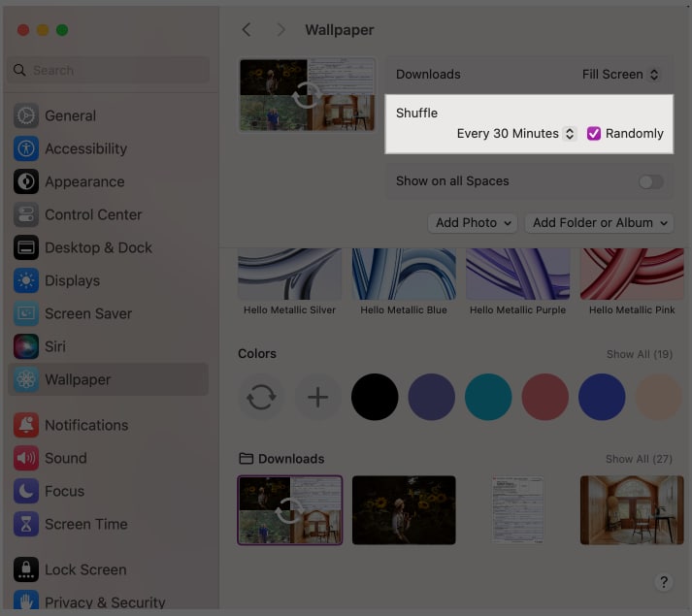
Task: Click the Wallpaper title text
Action: 340,30
